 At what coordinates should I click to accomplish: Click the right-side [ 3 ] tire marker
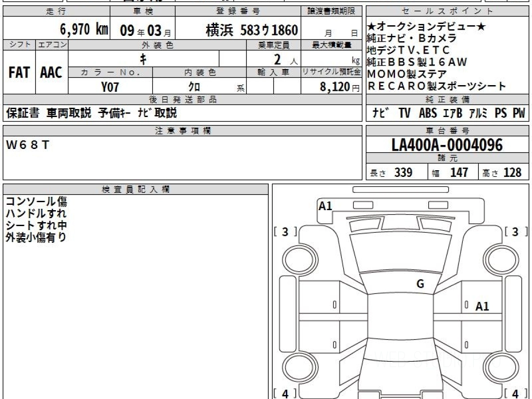[x=515, y=232]
